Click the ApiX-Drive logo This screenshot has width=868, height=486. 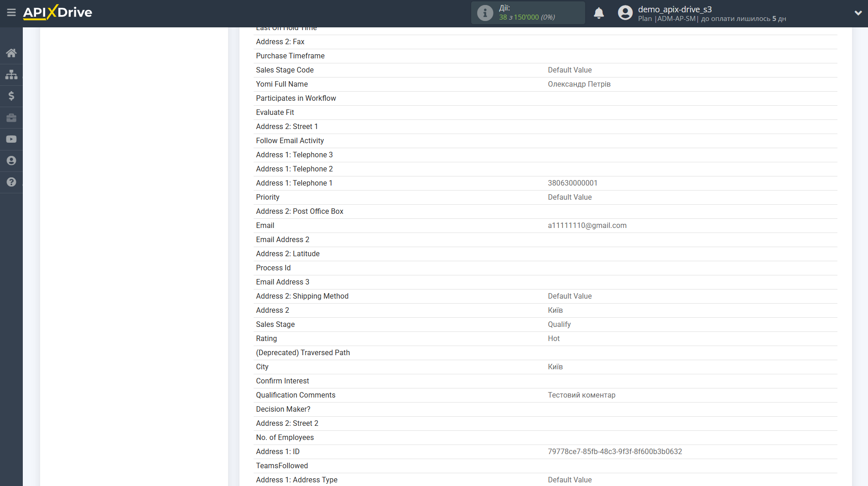pos(57,12)
